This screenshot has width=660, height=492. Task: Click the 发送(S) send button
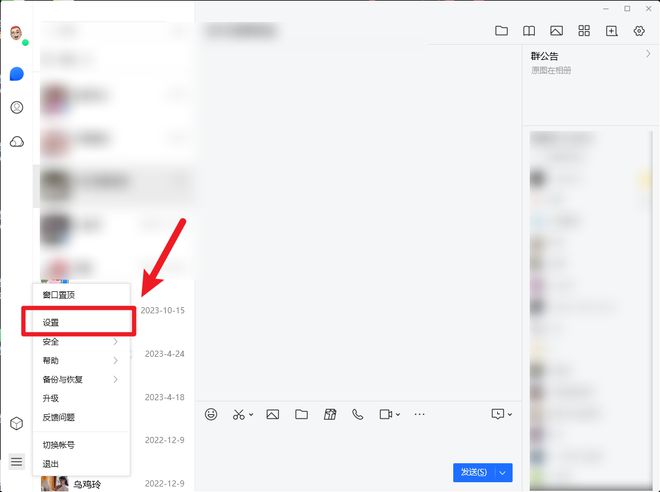pos(474,473)
